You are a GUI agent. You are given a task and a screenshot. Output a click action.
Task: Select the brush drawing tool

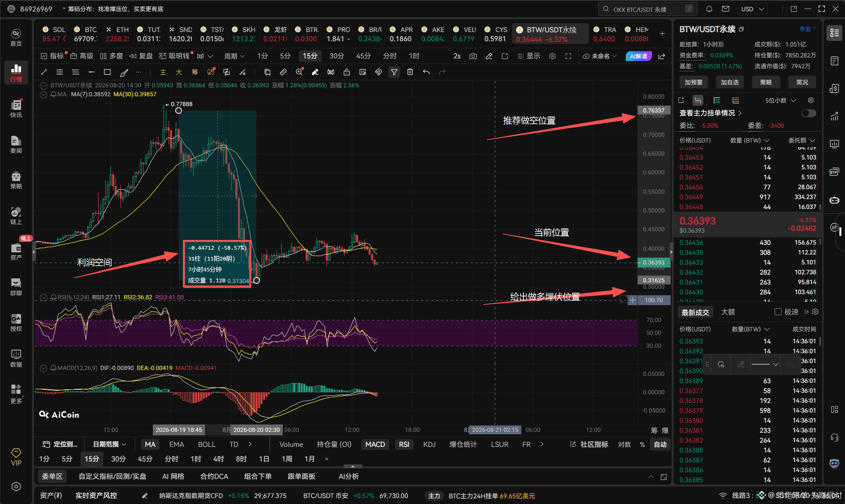pyautogui.click(x=124, y=72)
